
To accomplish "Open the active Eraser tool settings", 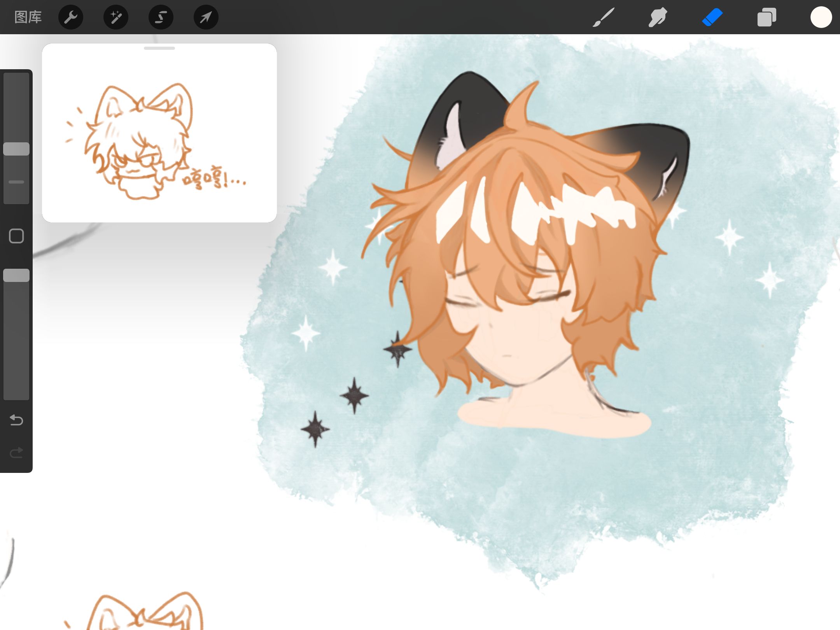I will [x=712, y=17].
